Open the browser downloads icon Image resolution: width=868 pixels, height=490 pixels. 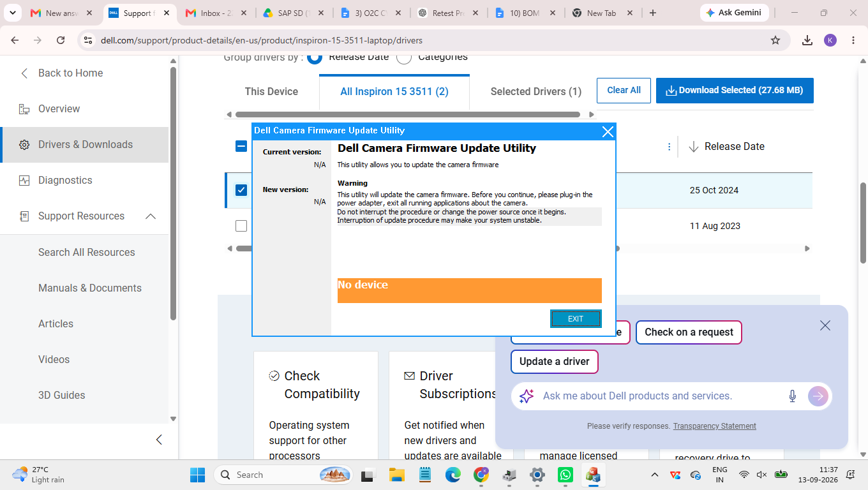[807, 40]
